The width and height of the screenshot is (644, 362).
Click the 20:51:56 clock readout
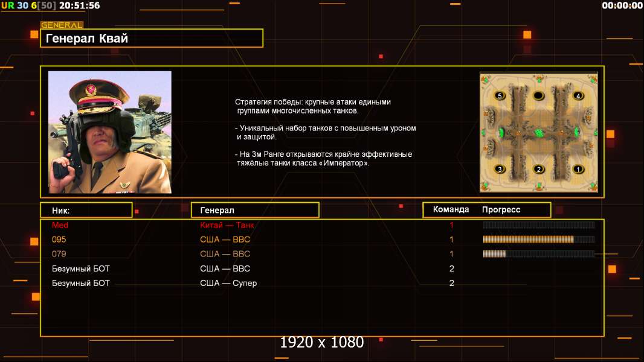[79, 5]
